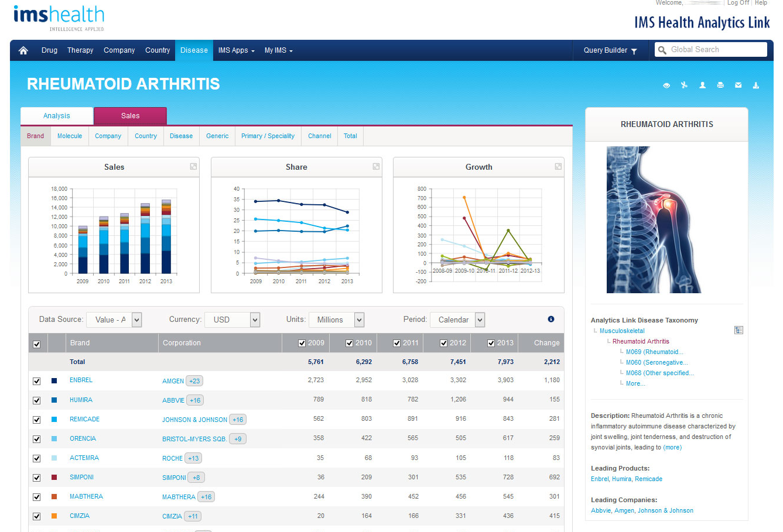
Task: Select the Channel sub-tab
Action: click(320, 136)
